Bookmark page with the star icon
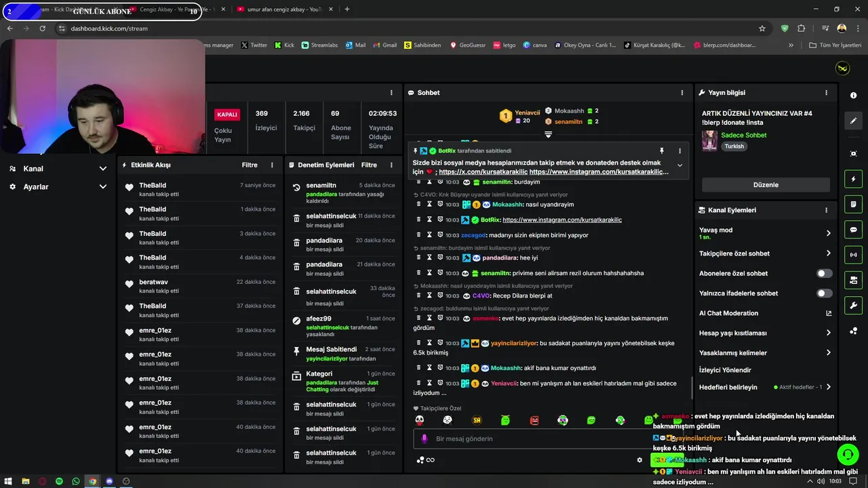The height and width of the screenshot is (488, 868). [762, 28]
